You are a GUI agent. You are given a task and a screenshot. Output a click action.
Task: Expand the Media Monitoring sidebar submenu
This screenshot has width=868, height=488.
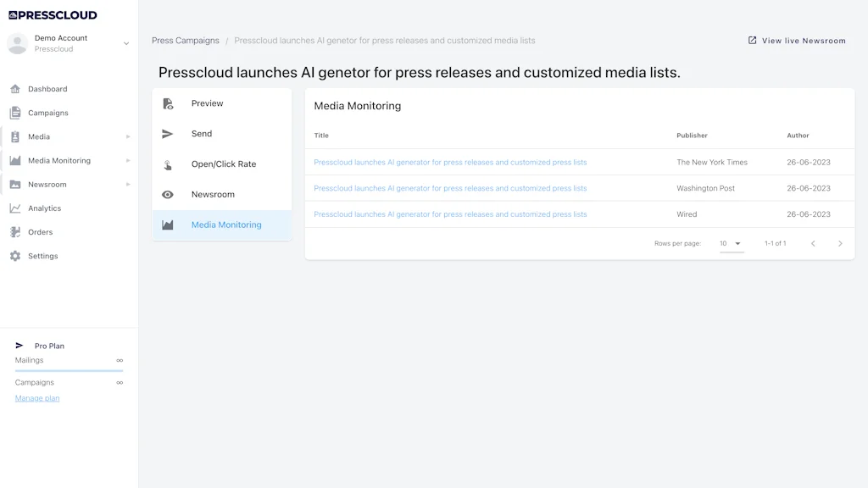coord(128,160)
